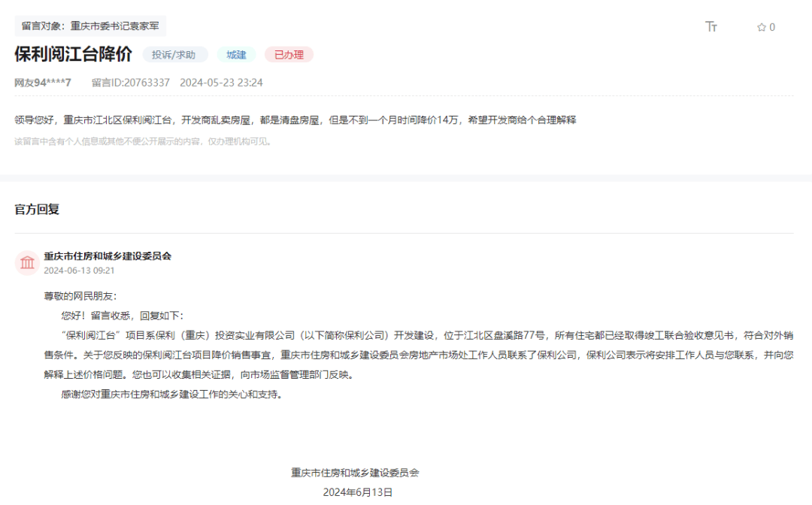The height and width of the screenshot is (505, 812).
Task: Click the font size adjustment icon
Action: pyautogui.click(x=711, y=26)
